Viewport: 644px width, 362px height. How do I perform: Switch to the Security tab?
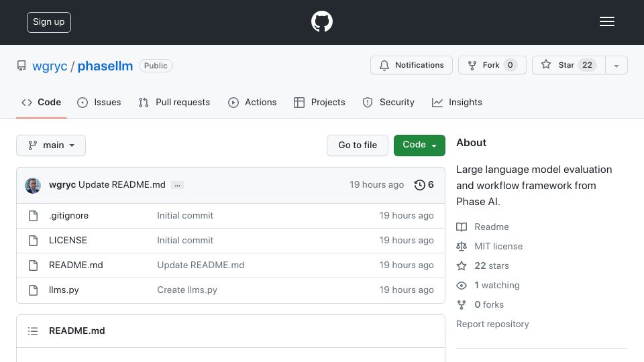388,102
